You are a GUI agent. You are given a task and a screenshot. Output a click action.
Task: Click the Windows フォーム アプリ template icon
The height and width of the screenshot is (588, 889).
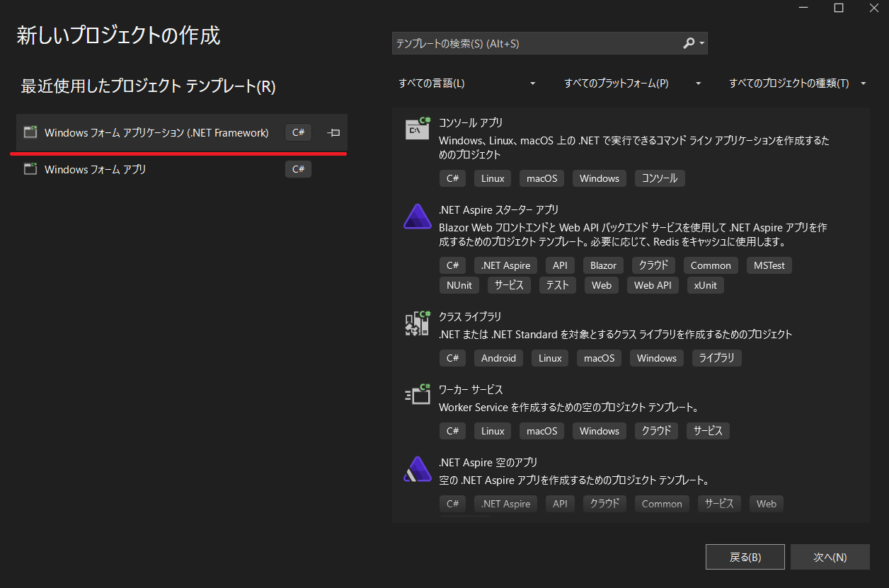tap(29, 168)
